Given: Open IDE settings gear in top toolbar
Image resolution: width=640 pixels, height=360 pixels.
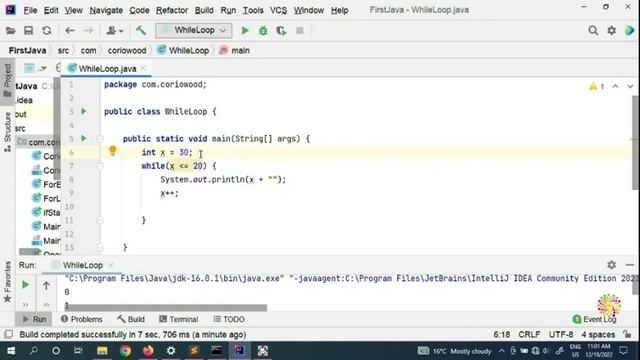Looking at the screenshot, I should [x=611, y=31].
